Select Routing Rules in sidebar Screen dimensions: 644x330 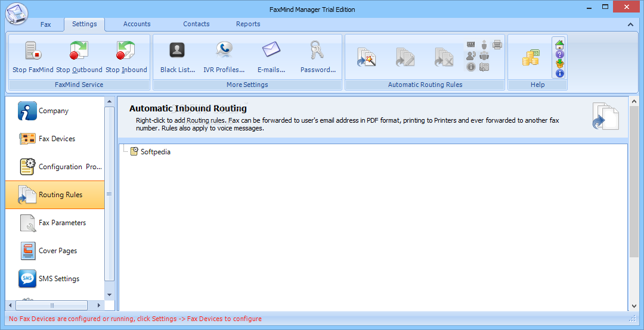tap(55, 195)
